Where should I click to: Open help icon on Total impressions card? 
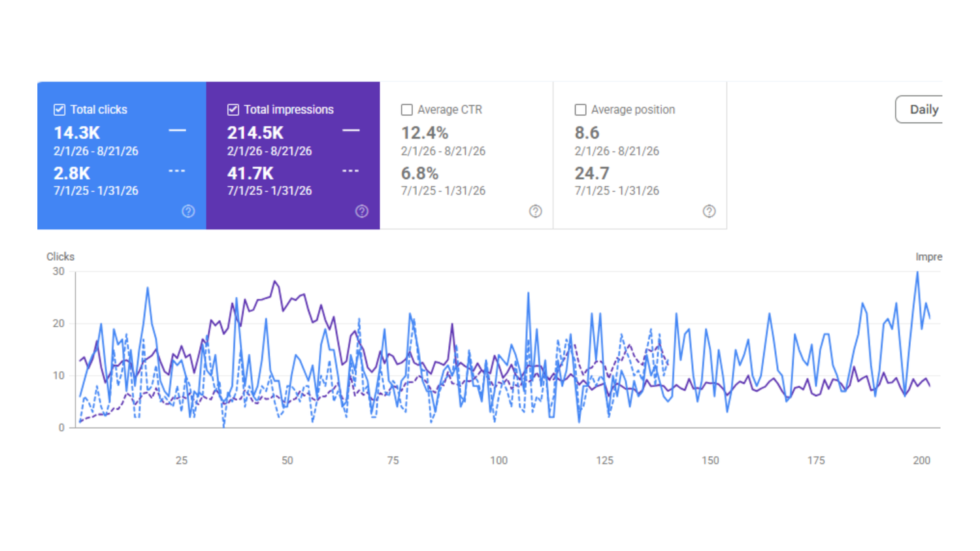pyautogui.click(x=362, y=211)
